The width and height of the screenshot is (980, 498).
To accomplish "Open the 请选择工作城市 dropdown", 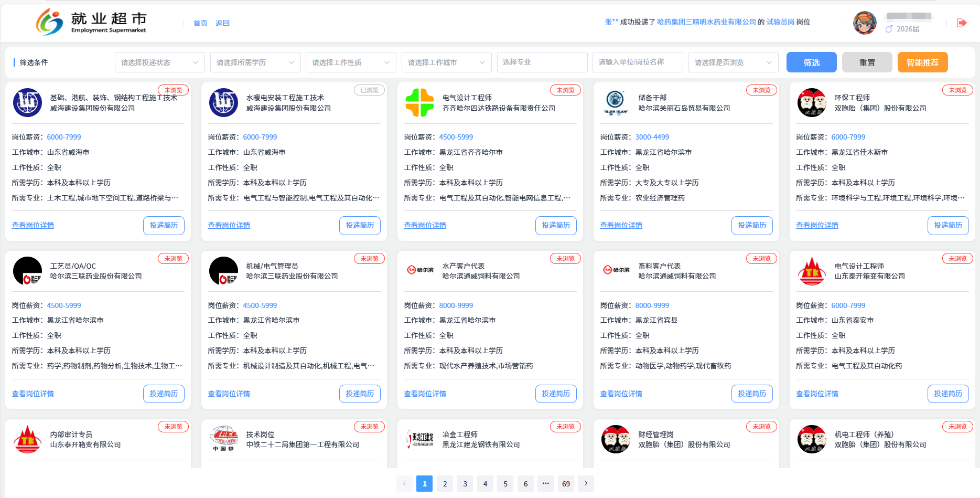I will pos(447,62).
